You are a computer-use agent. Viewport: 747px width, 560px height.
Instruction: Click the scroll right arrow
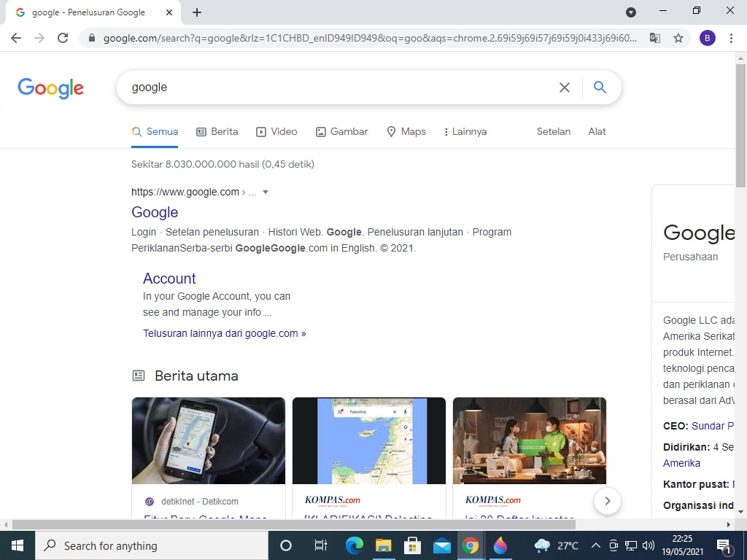(729, 525)
